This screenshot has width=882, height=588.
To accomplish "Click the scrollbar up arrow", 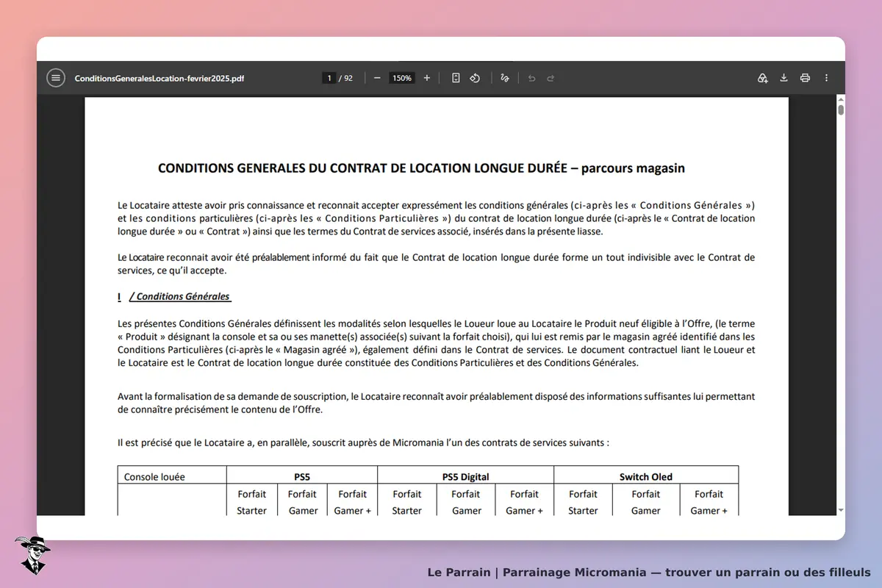I will [x=841, y=100].
